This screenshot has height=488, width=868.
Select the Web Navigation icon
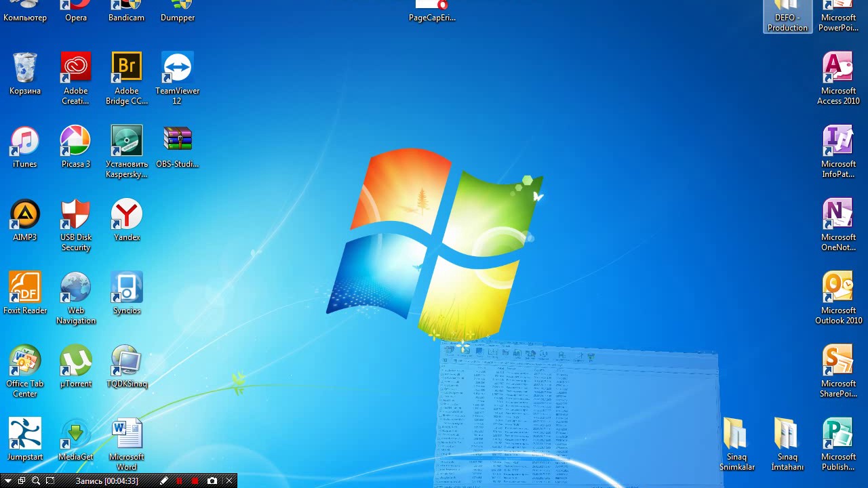pos(76,298)
